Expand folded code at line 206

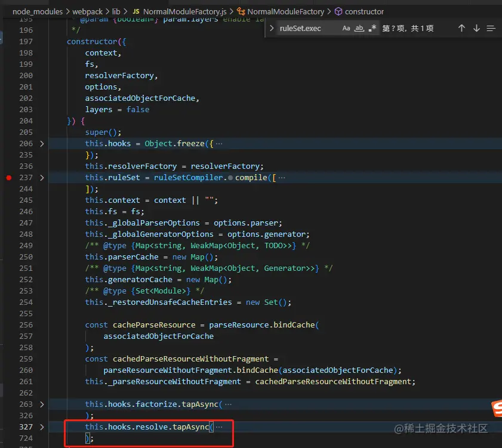pyautogui.click(x=41, y=144)
